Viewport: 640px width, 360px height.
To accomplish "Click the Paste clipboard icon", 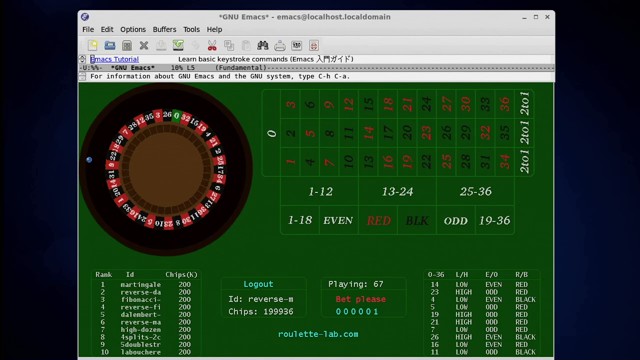I will [x=246, y=45].
